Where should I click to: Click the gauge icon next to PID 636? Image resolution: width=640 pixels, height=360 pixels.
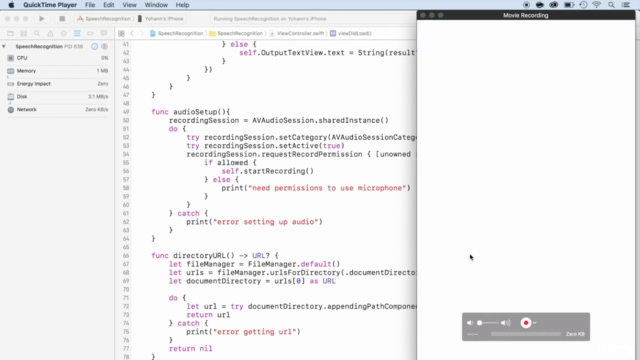(x=95, y=47)
